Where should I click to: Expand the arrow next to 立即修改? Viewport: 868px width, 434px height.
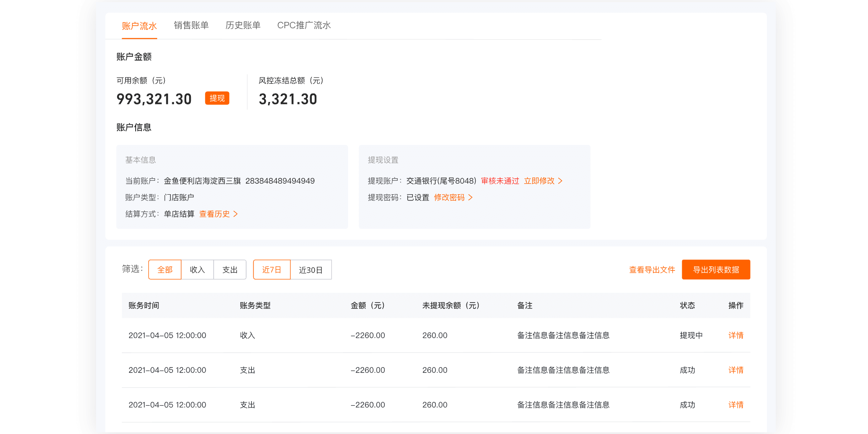coord(561,181)
